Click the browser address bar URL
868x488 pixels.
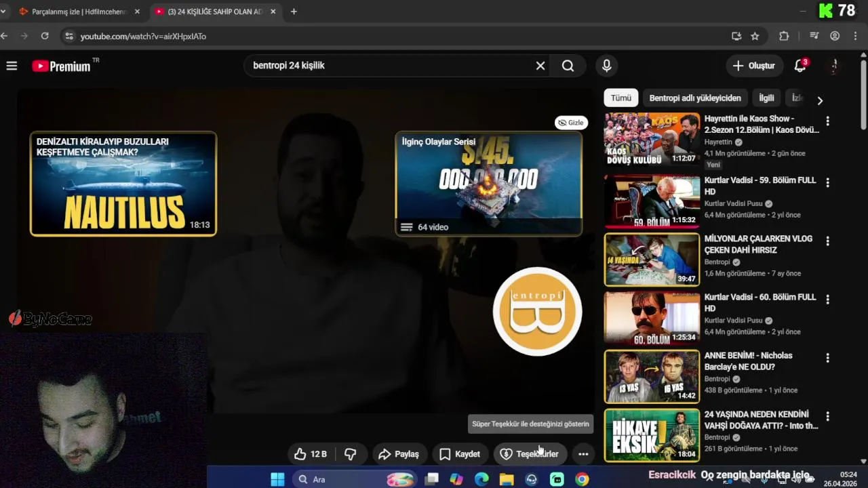click(x=143, y=37)
